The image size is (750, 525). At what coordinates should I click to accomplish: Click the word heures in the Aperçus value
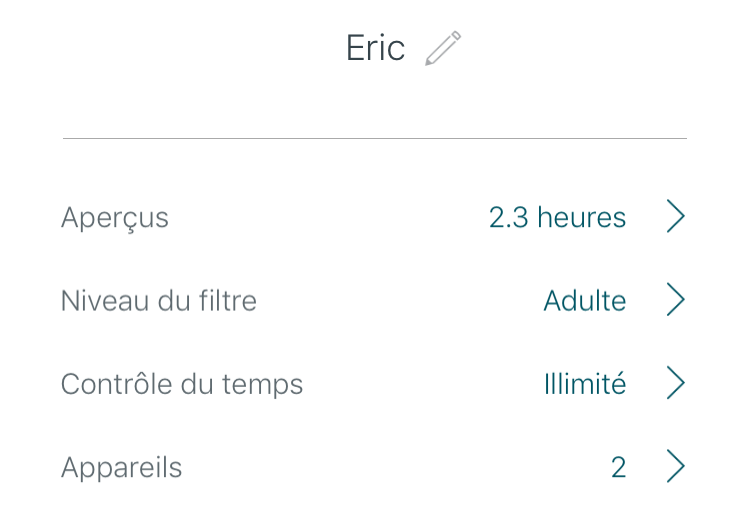tap(582, 217)
